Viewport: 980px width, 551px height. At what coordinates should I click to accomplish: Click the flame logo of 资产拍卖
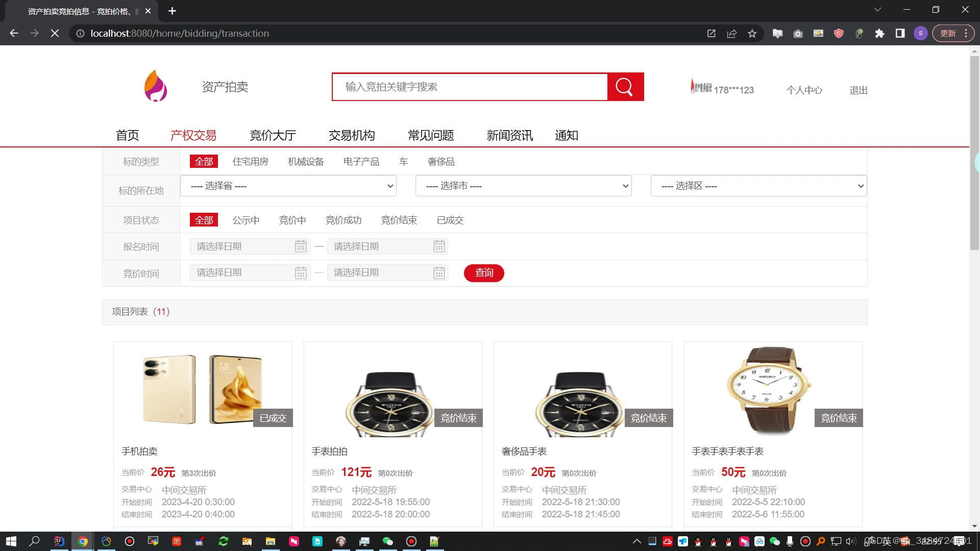156,86
